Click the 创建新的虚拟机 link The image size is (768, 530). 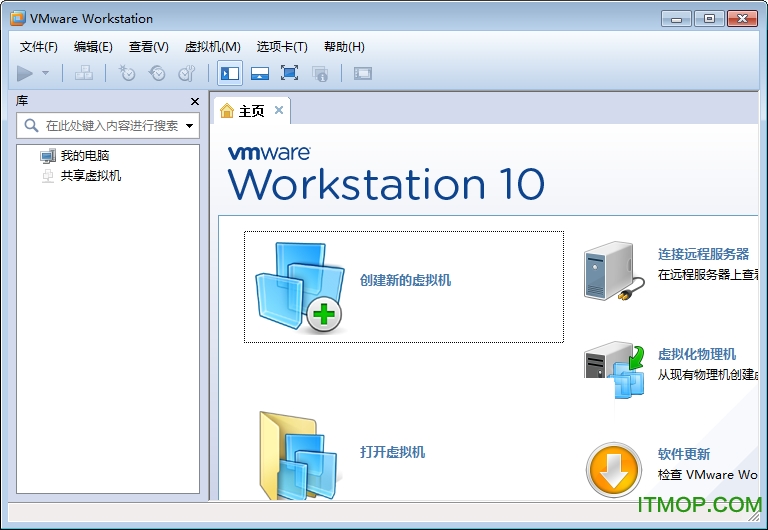pos(405,280)
